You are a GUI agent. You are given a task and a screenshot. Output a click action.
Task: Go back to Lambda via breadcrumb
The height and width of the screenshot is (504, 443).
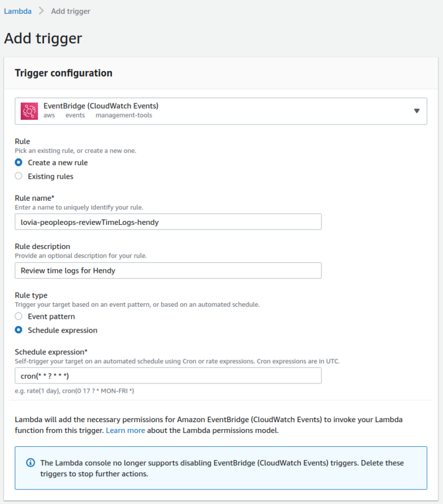tap(18, 11)
